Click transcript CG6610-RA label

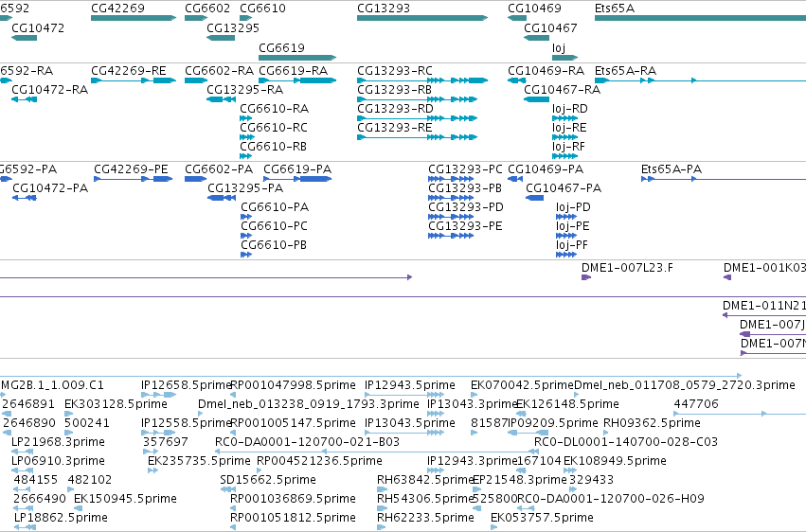click(x=275, y=108)
